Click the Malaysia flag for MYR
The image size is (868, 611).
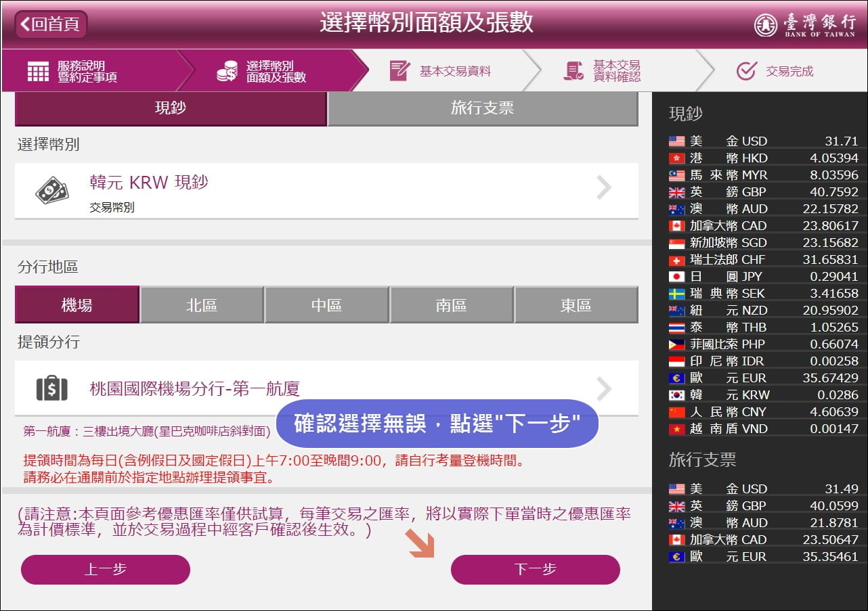click(x=677, y=175)
